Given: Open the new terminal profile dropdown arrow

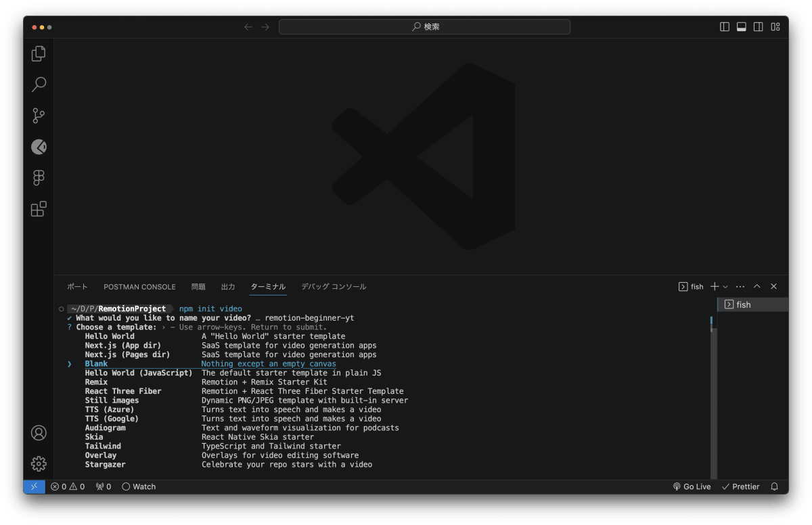Looking at the screenshot, I should tap(725, 287).
